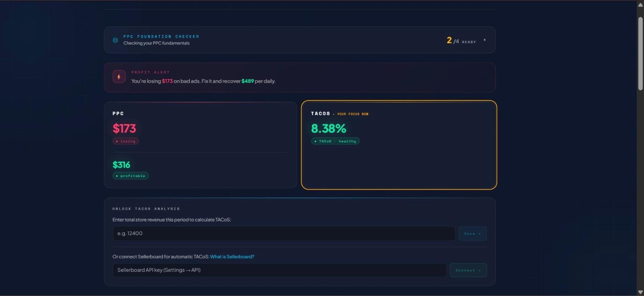644x296 pixels.
Task: Click the 2/4 READY counter
Action: [x=461, y=40]
